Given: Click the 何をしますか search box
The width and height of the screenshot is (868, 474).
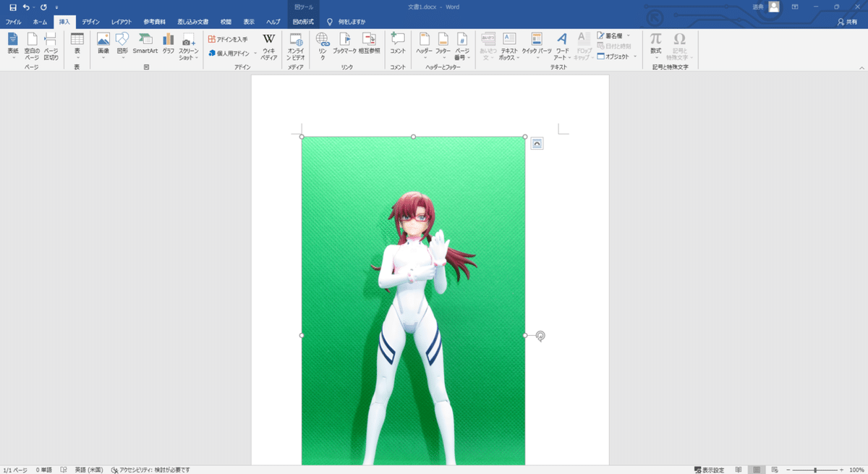Looking at the screenshot, I should pyautogui.click(x=348, y=22).
